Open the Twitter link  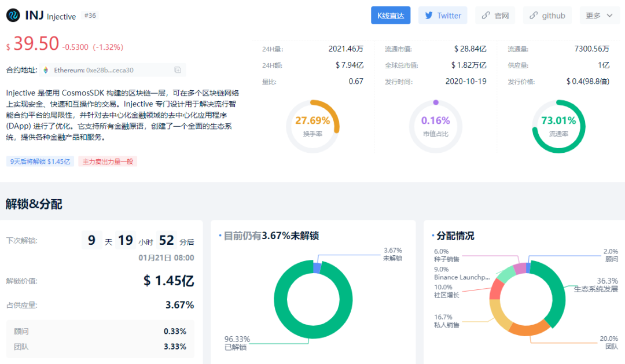pos(443,15)
